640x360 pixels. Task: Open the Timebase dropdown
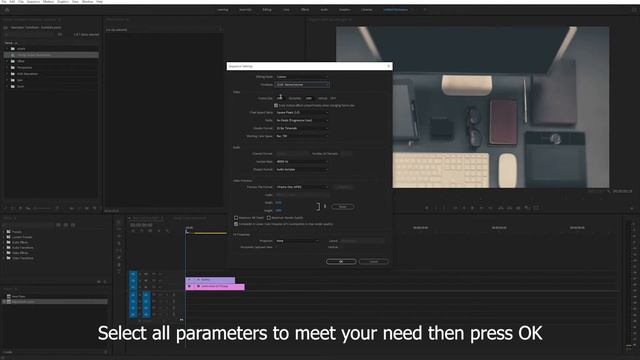302,84
